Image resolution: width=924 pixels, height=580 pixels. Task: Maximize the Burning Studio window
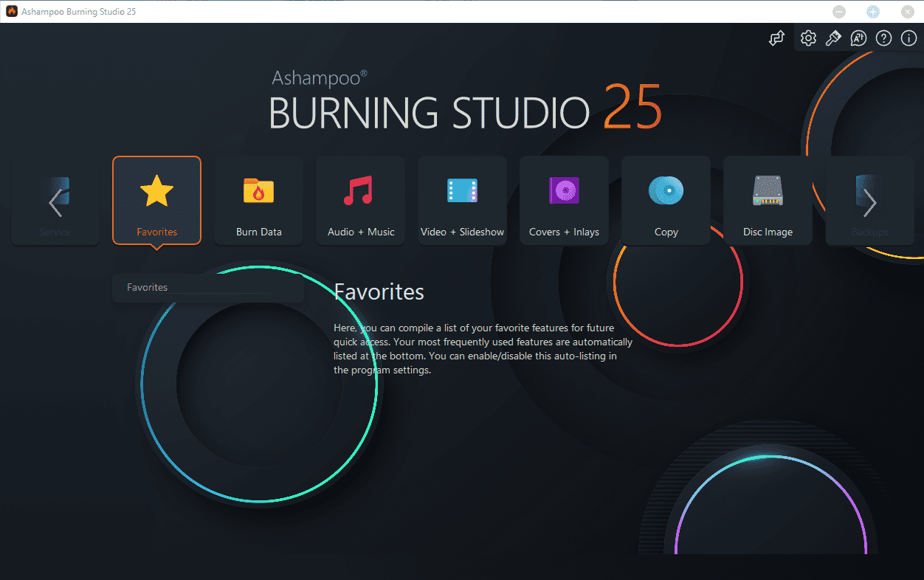point(873,12)
